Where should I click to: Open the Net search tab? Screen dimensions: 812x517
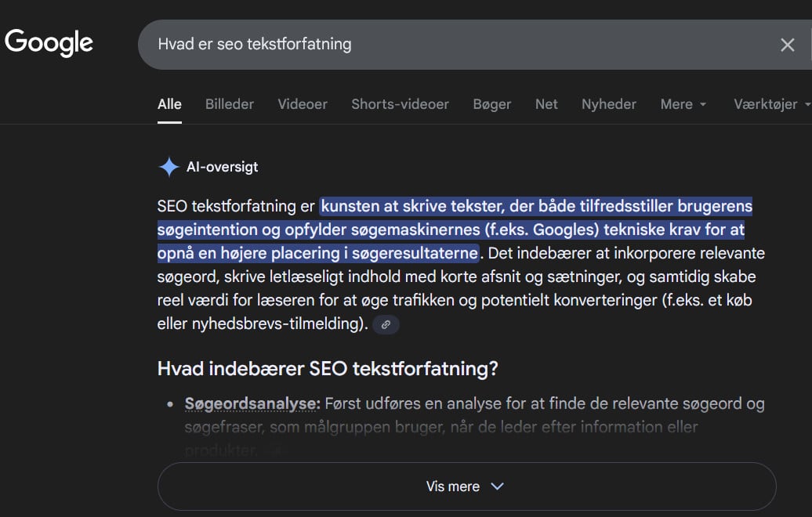(546, 103)
